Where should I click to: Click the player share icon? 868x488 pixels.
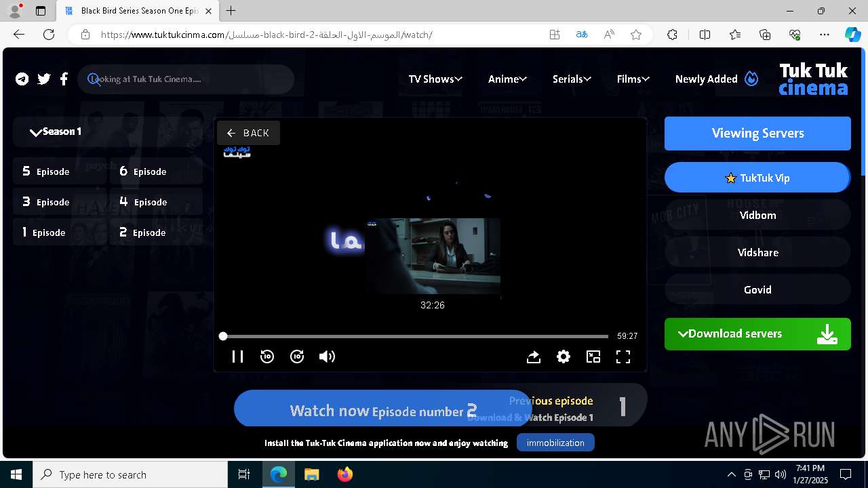(534, 357)
